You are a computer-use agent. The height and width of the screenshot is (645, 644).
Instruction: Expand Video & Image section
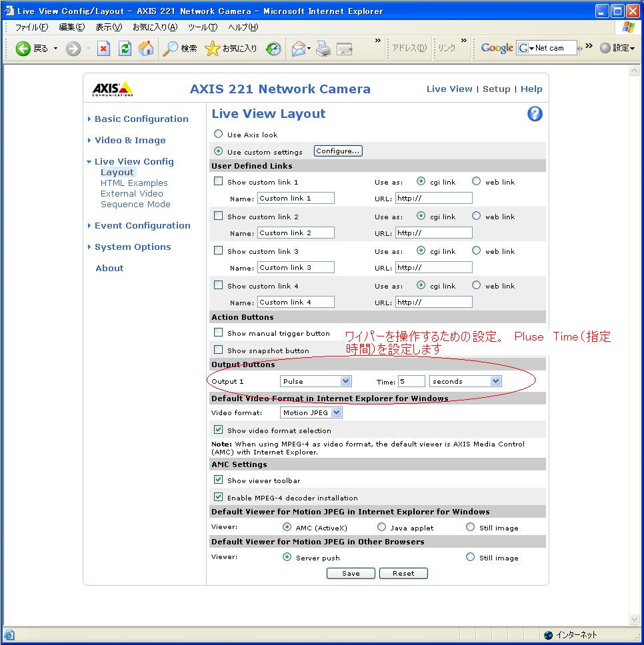pyautogui.click(x=130, y=141)
